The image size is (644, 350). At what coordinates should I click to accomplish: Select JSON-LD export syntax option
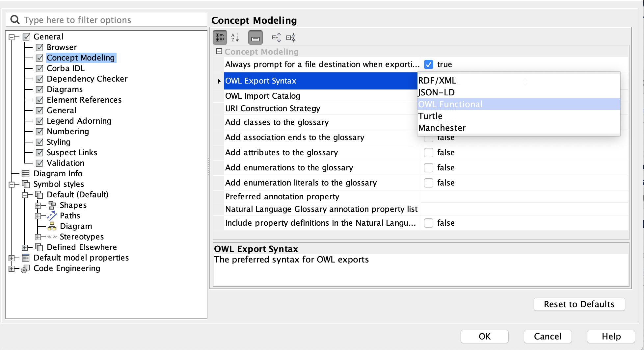point(436,92)
